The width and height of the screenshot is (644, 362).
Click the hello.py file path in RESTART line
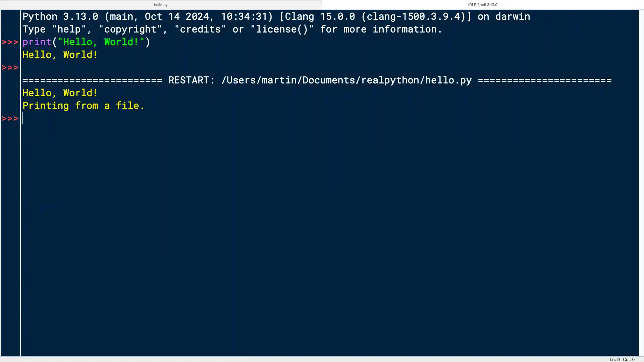pyautogui.click(x=345, y=80)
